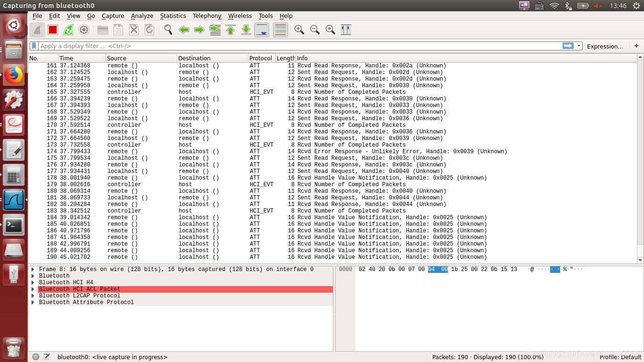
Task: Open Ubuntu dash home button
Action: (14, 25)
